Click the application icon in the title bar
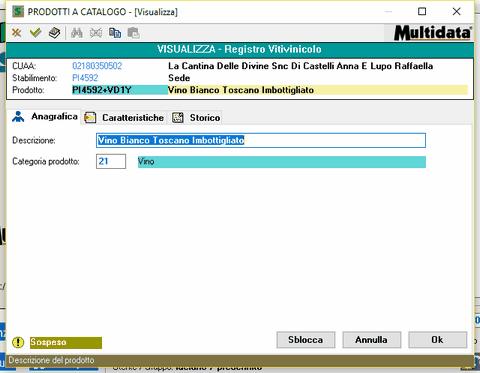Viewport: 480px width, 373px height. 18,12
